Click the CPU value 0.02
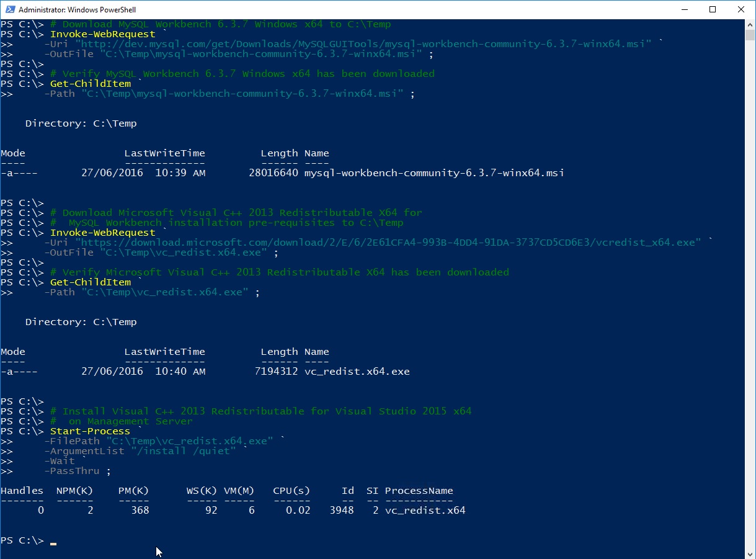756x559 pixels. pyautogui.click(x=298, y=511)
